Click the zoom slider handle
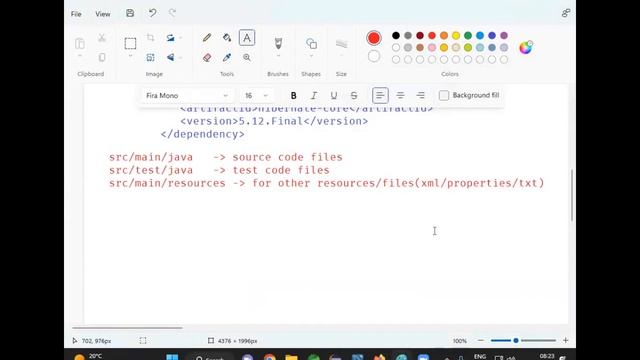This screenshot has height=360, width=640. [516, 340]
